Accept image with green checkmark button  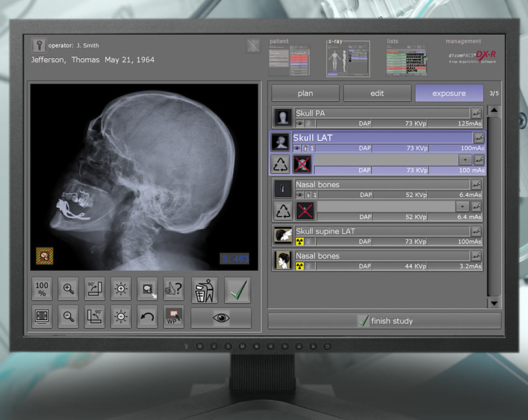pyautogui.click(x=237, y=290)
